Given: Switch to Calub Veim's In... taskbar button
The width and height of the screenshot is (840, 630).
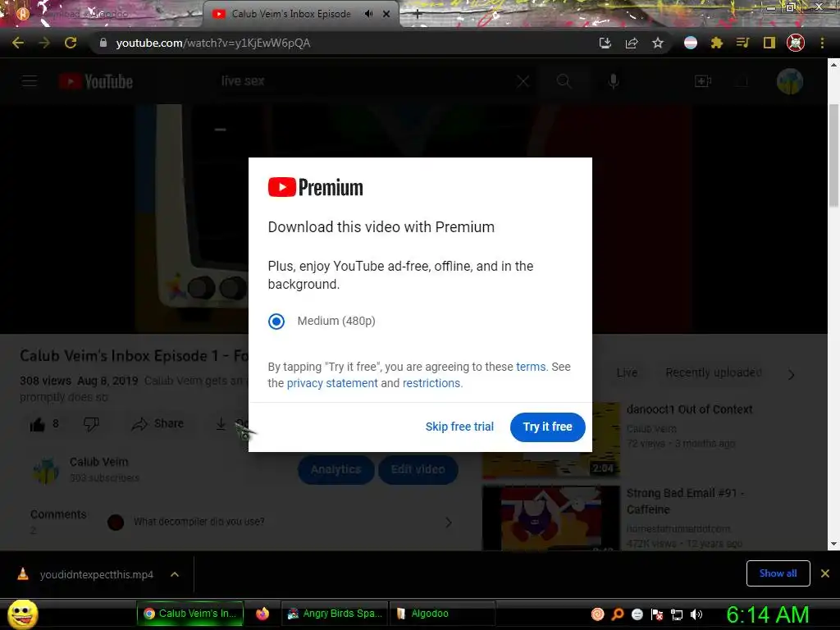Looking at the screenshot, I should point(190,614).
